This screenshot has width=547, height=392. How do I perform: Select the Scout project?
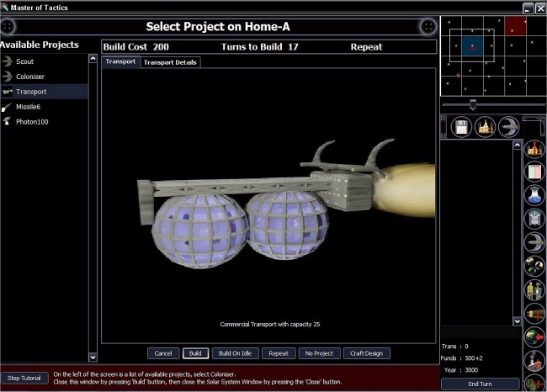coord(44,61)
